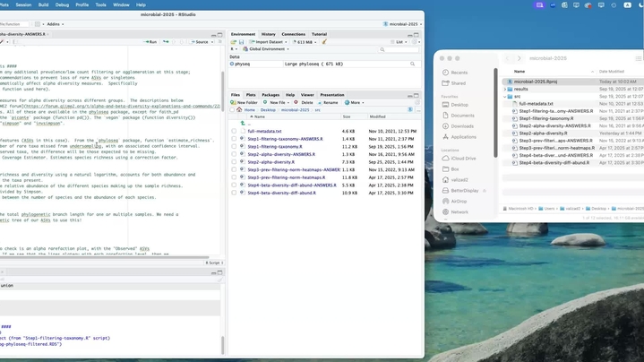644x362 pixels.
Task: Open the Import Dataset dropdown
Action: pyautogui.click(x=268, y=42)
